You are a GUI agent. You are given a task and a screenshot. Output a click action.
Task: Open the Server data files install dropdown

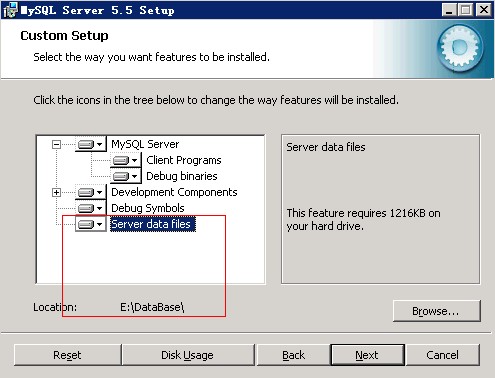coord(90,224)
